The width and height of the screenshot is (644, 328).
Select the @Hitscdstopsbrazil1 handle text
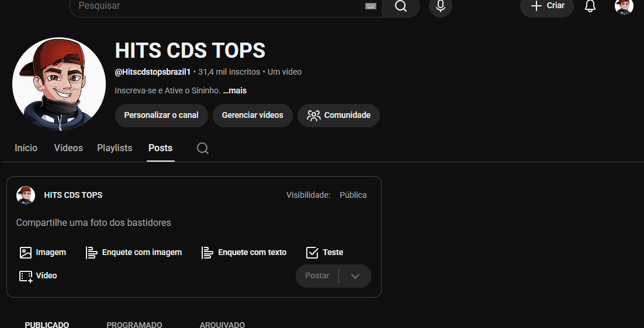coord(153,72)
